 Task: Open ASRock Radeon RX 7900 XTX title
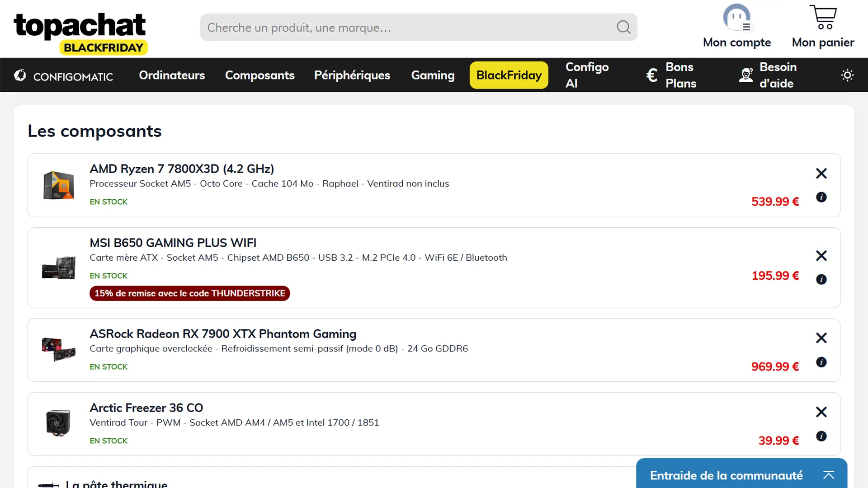223,334
